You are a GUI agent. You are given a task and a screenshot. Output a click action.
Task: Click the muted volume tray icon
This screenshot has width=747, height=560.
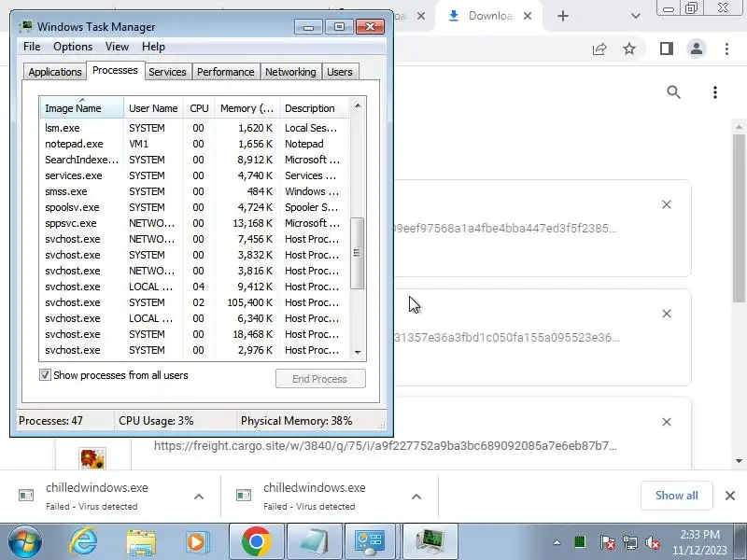click(x=652, y=542)
